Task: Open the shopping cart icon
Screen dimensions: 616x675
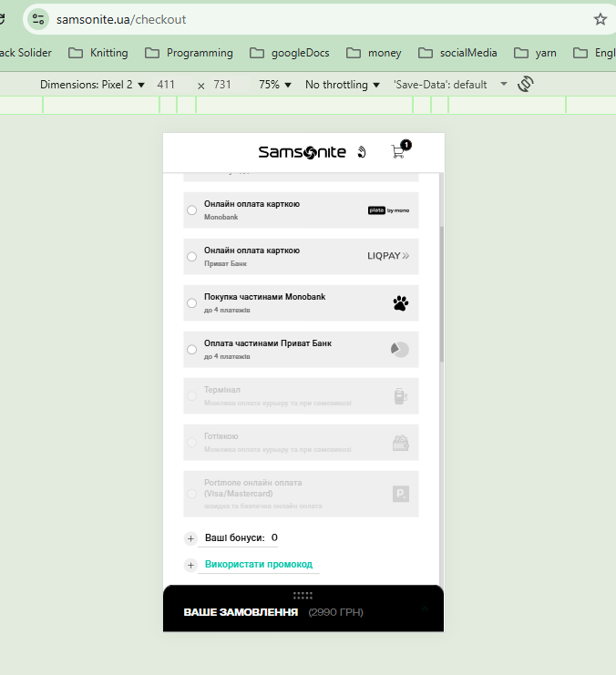Action: 401,149
